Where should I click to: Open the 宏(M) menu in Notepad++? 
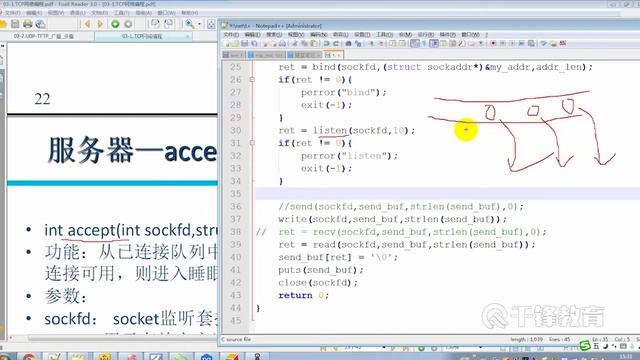[405, 35]
